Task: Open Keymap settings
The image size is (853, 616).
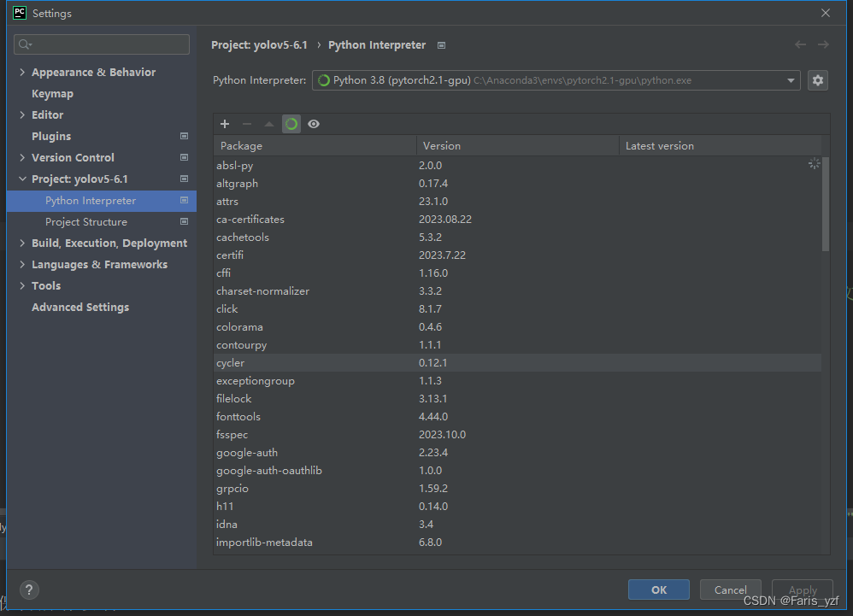Action: (x=52, y=93)
